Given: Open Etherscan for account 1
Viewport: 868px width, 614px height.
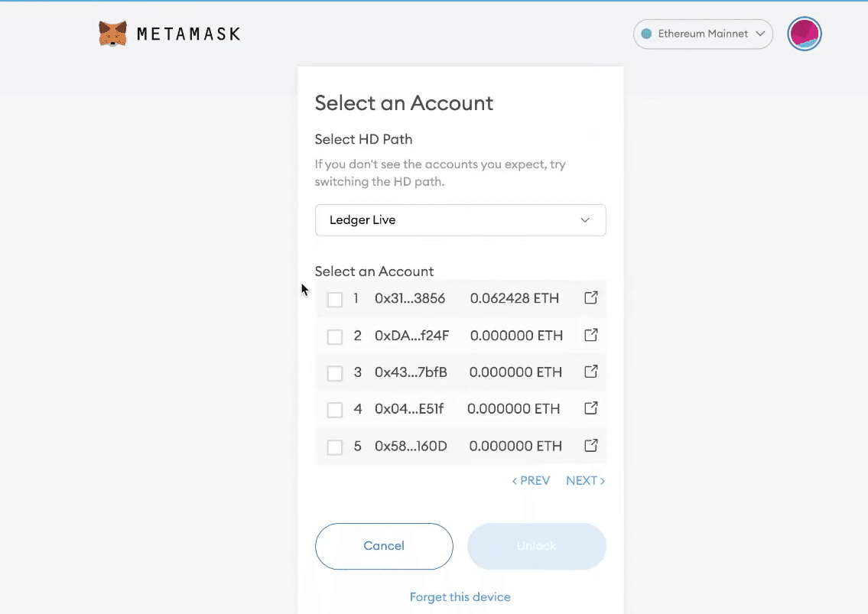Looking at the screenshot, I should 590,298.
